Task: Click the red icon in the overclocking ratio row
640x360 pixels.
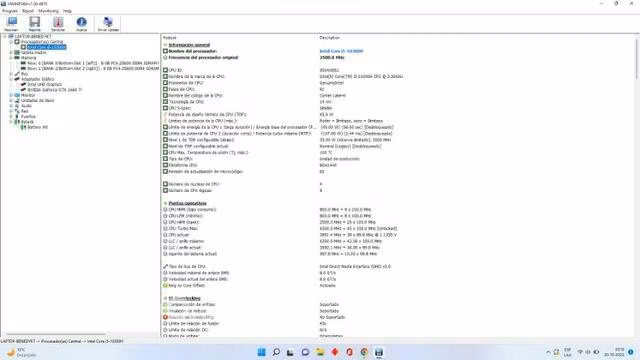Action: tap(165, 317)
